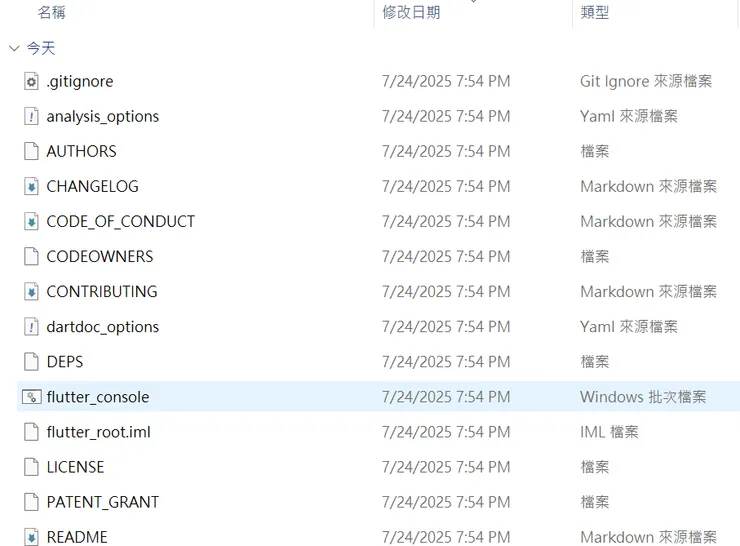Image resolution: width=740 pixels, height=546 pixels.
Task: Click the Markdown 來源檔案 type for CHANGELOG
Action: pyautogui.click(x=648, y=186)
